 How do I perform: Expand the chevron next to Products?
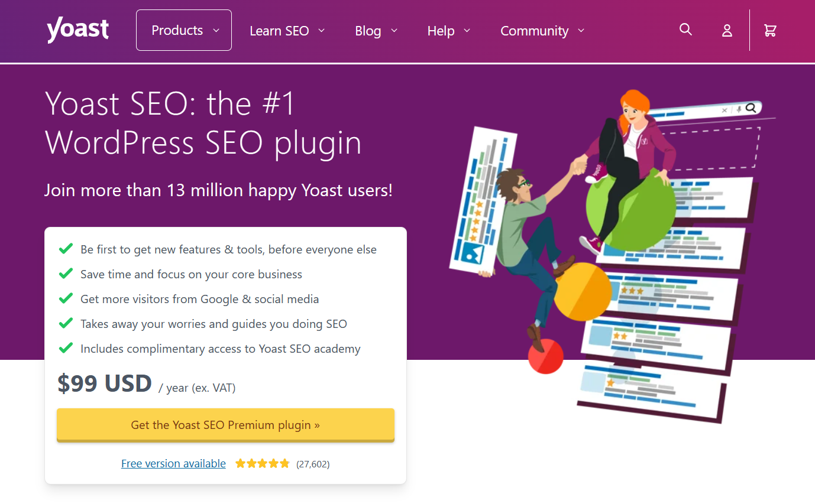(216, 31)
